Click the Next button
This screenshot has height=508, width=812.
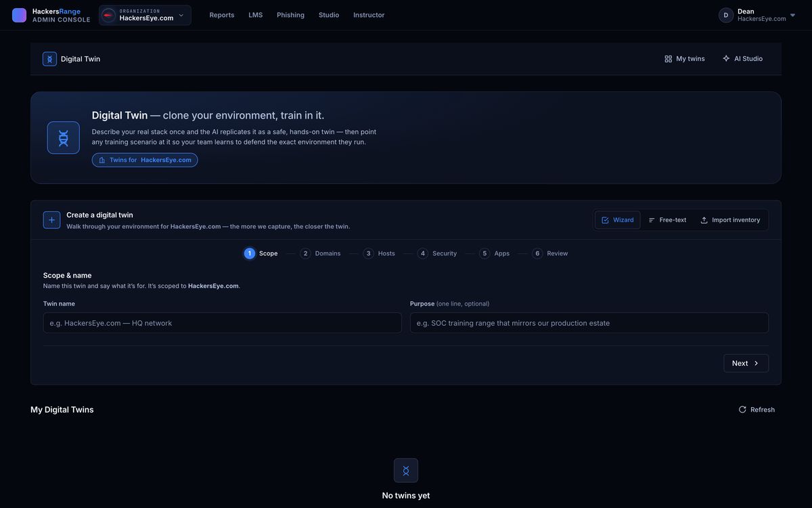click(746, 363)
